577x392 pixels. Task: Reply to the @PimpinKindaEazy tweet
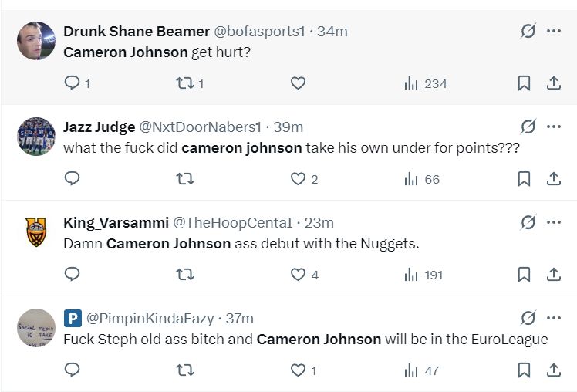72,370
